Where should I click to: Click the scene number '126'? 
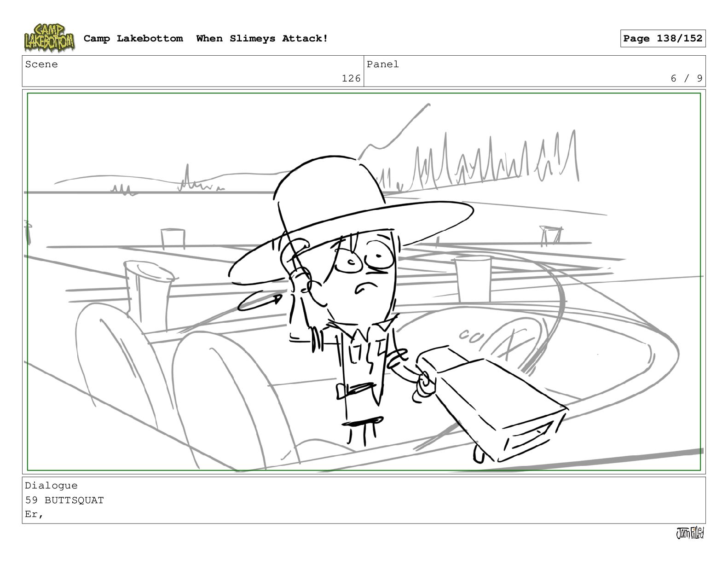(351, 78)
